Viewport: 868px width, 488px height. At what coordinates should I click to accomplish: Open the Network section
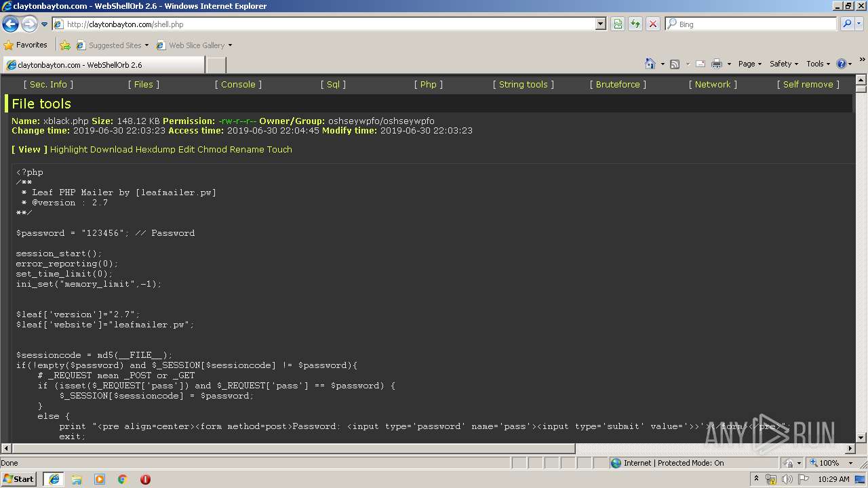[713, 85]
